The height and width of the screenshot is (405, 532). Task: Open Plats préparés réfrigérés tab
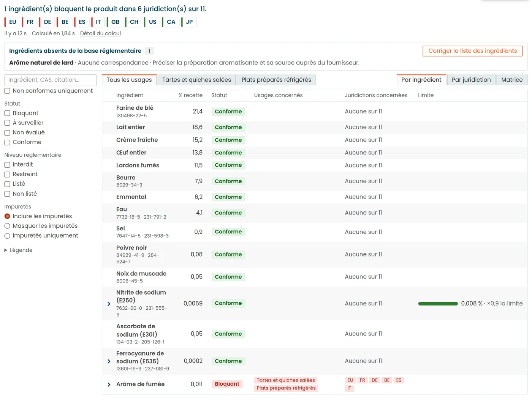(x=276, y=80)
